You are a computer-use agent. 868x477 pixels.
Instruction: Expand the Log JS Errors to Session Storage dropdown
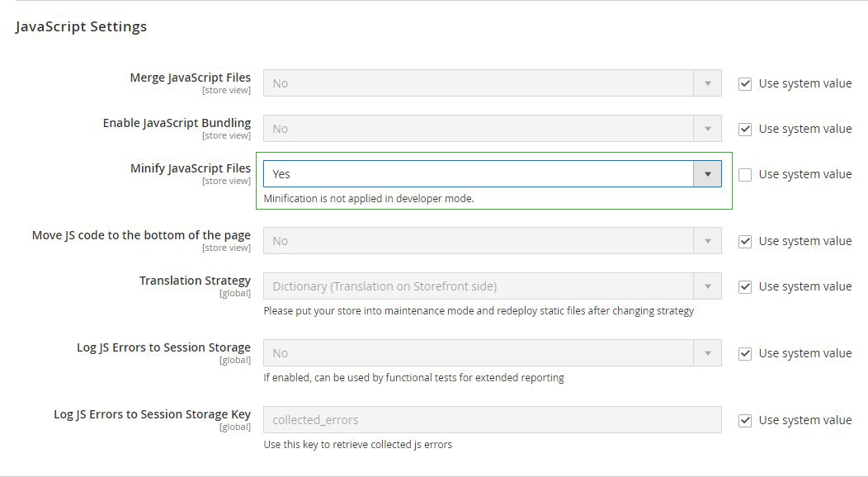point(492,353)
